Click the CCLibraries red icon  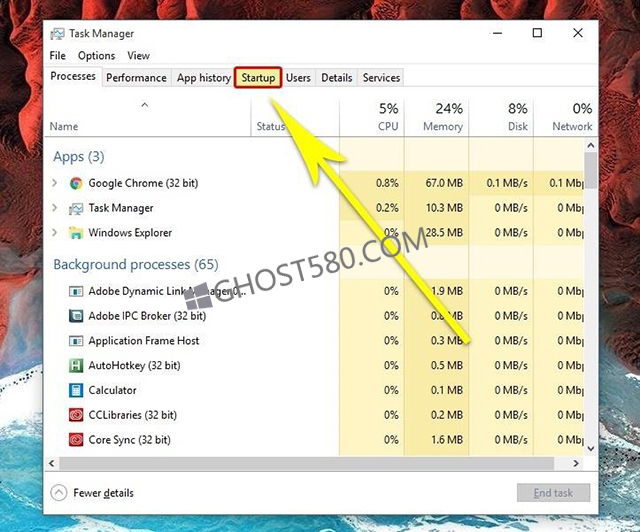click(76, 415)
